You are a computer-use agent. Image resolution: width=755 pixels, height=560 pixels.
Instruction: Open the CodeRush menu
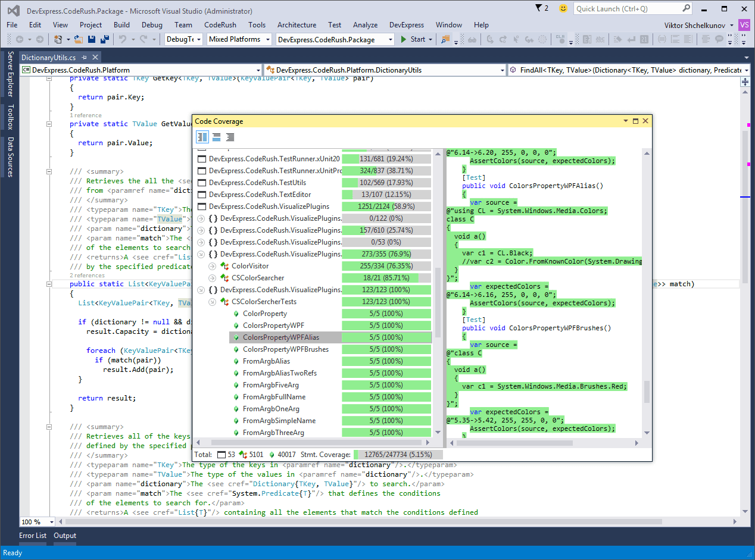220,24
